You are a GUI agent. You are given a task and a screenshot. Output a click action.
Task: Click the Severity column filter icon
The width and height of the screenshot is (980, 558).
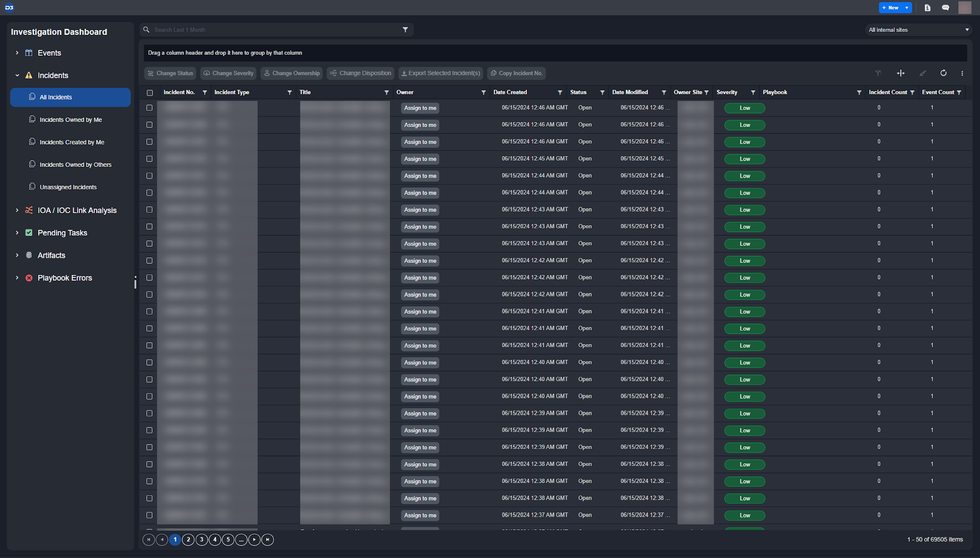pos(753,92)
